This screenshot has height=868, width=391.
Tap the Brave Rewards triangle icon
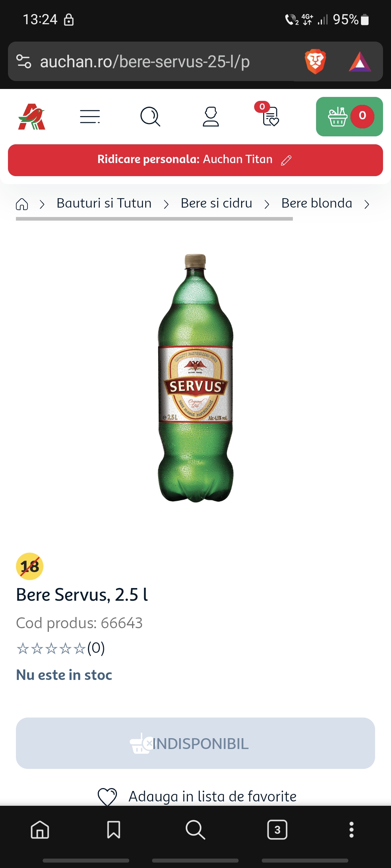pyautogui.click(x=360, y=62)
